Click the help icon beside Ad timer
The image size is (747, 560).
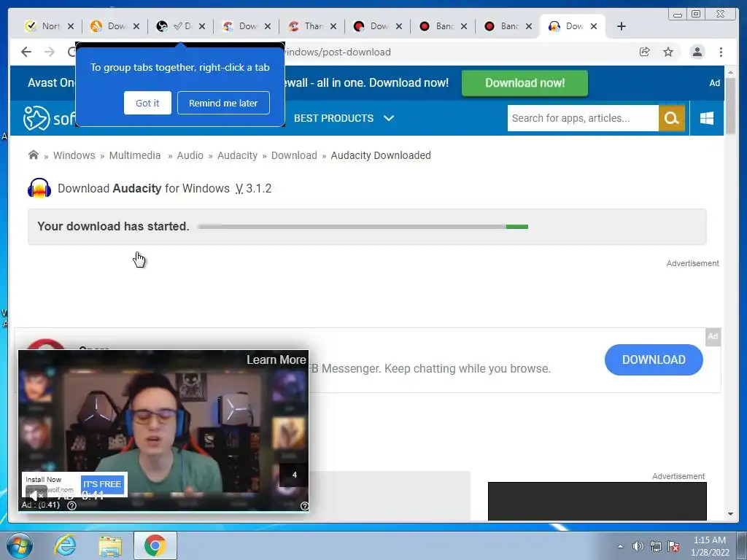[x=72, y=505]
